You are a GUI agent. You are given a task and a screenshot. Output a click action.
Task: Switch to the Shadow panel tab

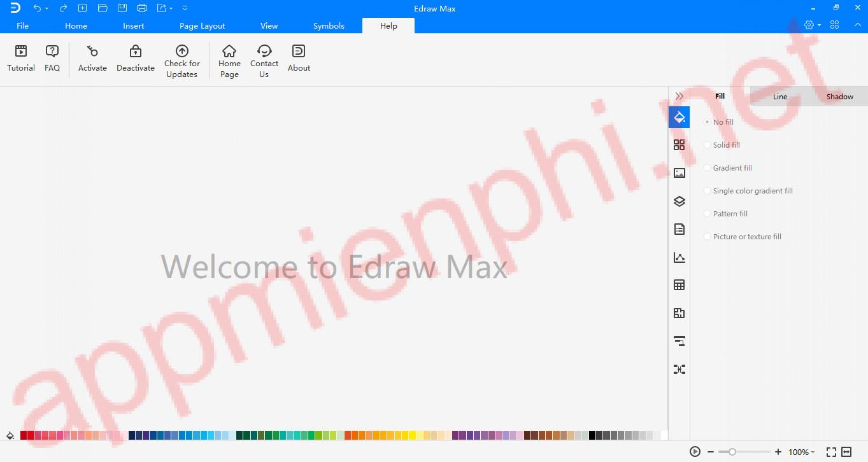839,97
